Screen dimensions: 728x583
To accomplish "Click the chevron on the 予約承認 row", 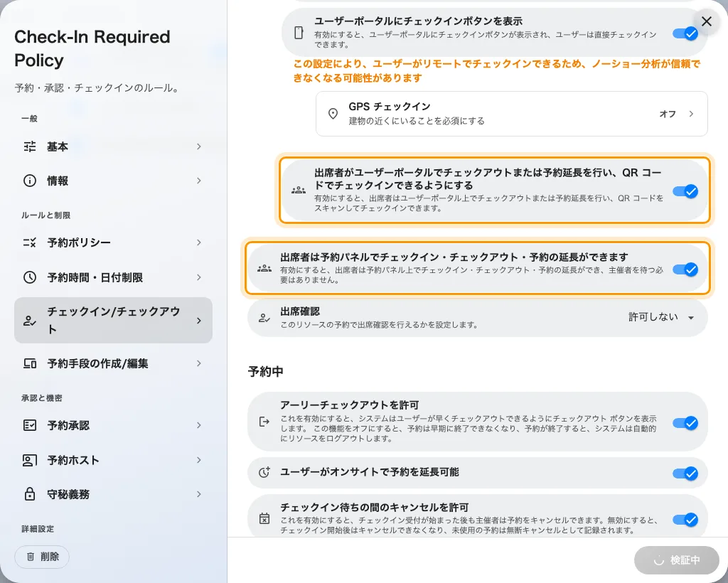I will point(199,425).
